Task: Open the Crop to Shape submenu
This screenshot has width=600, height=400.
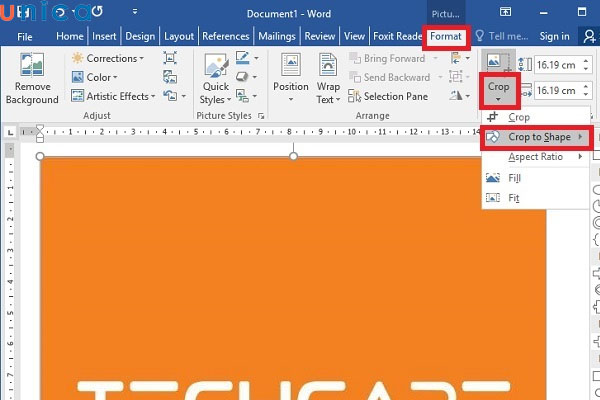Action: [535, 137]
